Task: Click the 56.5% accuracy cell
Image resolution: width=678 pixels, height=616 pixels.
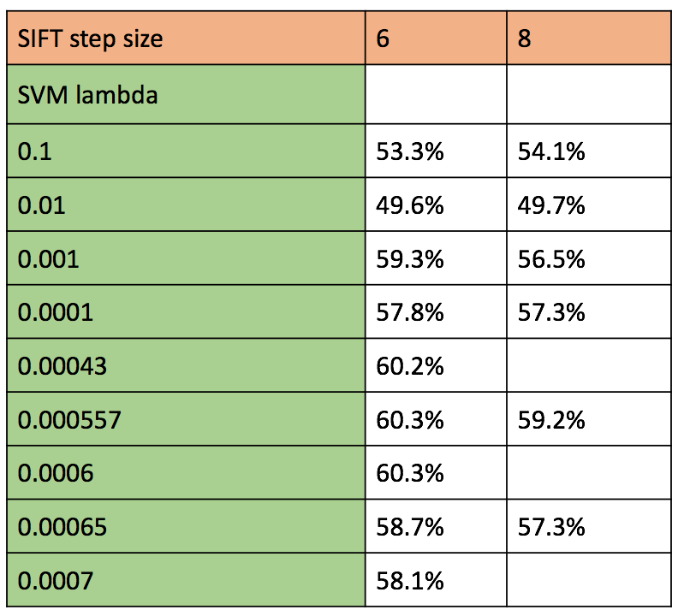Action: [x=587, y=259]
